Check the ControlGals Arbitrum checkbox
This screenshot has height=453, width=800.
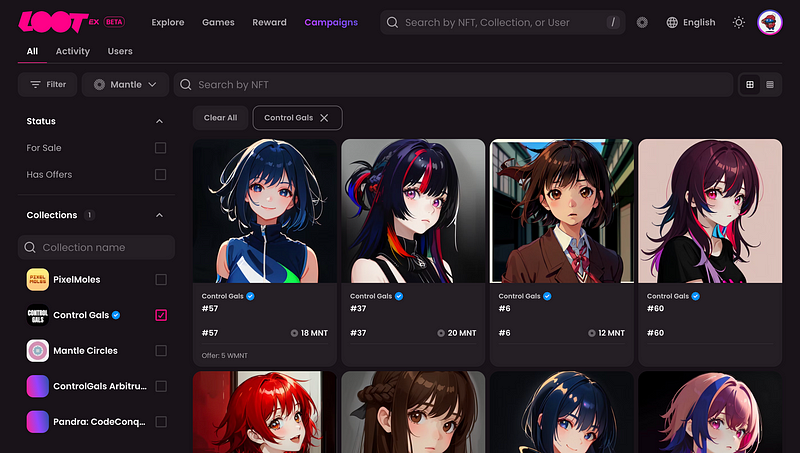point(161,386)
